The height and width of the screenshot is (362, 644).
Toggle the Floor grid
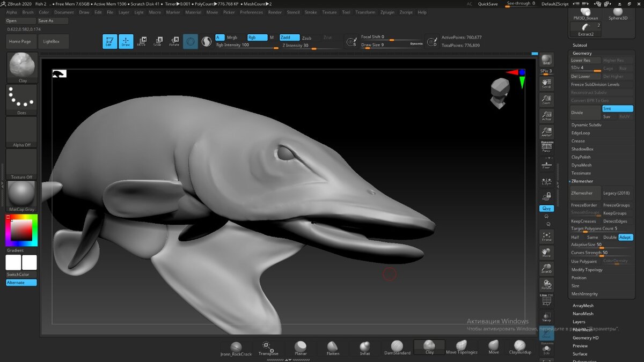tap(546, 164)
